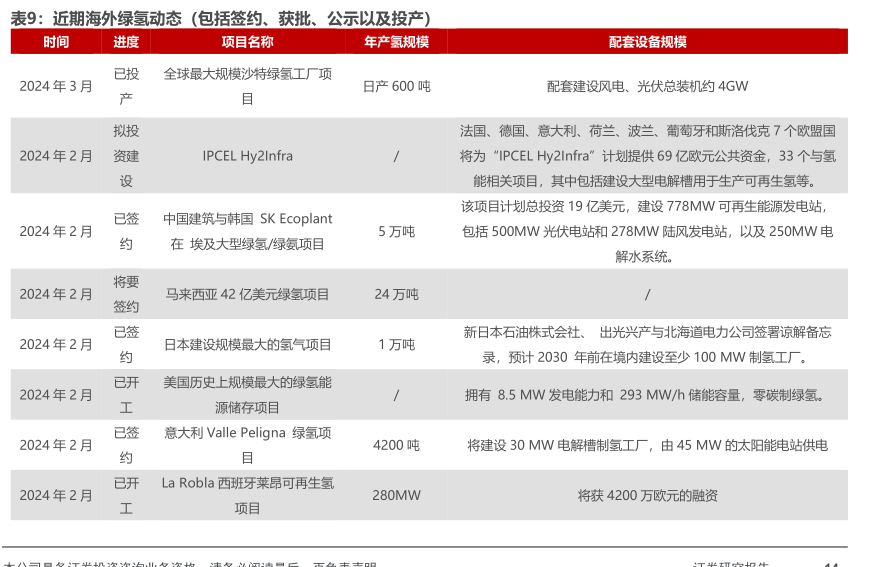
Task: Click the 马来西亚 42 亿美元绿氢项目 cell
Action: (247, 294)
